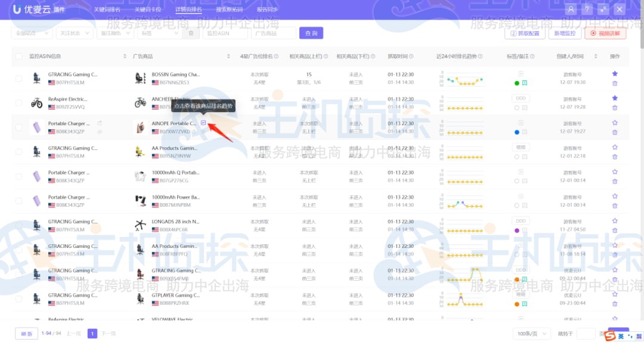
Task: Open the 全部站点 dropdown filter
Action: point(31,33)
